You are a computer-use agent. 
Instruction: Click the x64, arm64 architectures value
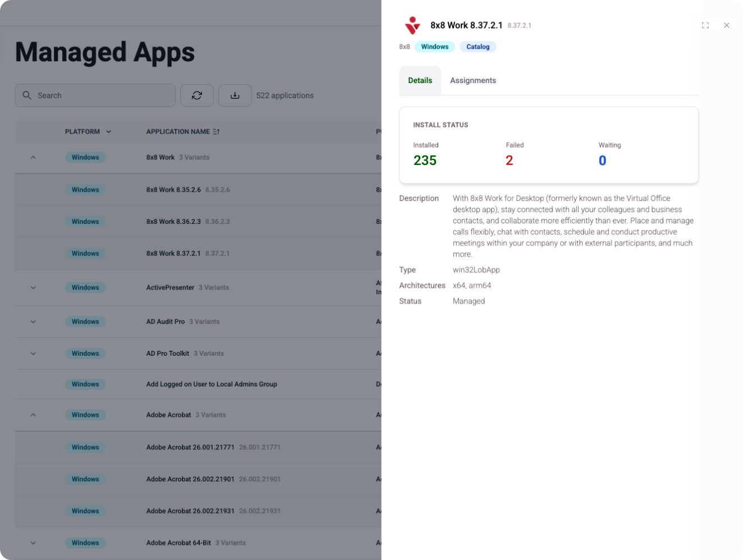click(472, 286)
